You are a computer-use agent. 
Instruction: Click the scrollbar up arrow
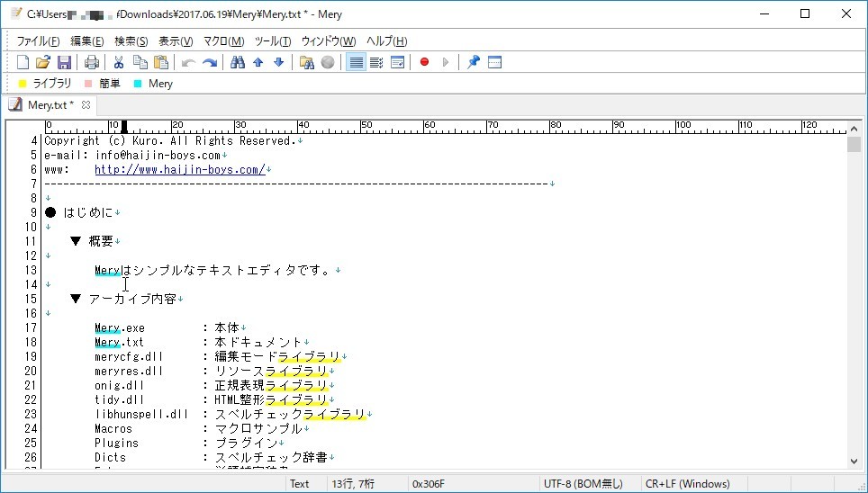854,129
